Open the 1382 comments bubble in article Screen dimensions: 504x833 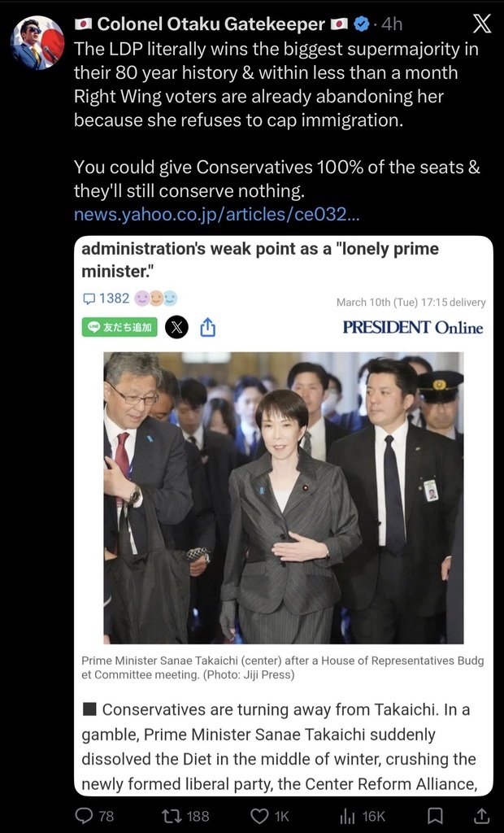tap(106, 299)
